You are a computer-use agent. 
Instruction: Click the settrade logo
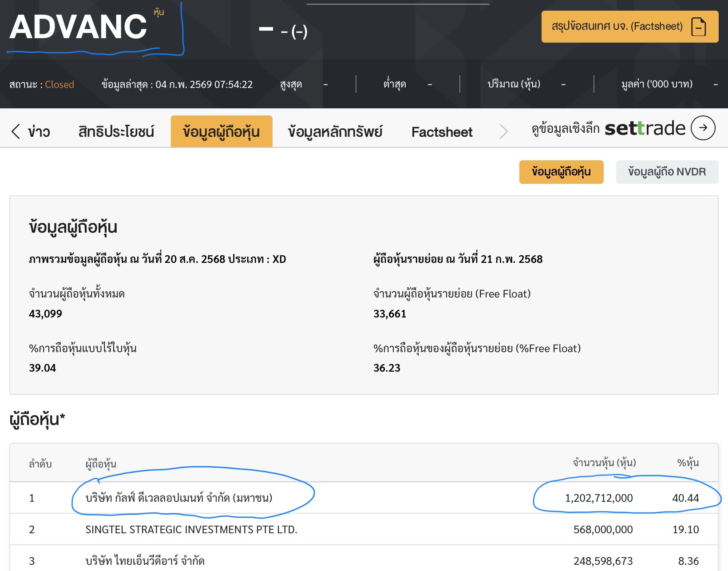pyautogui.click(x=645, y=128)
